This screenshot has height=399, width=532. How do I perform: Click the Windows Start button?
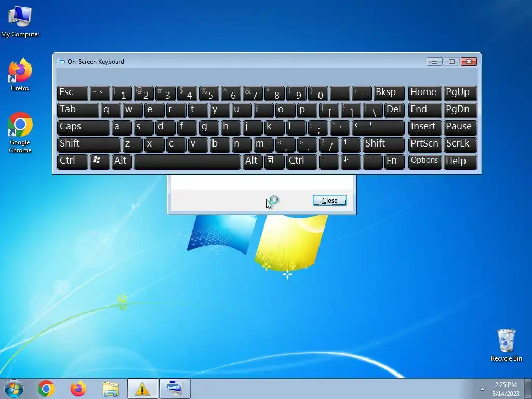point(14,389)
